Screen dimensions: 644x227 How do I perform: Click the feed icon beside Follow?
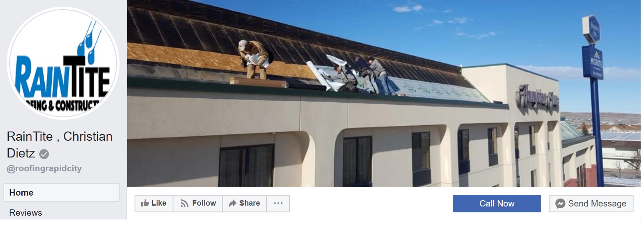184,204
